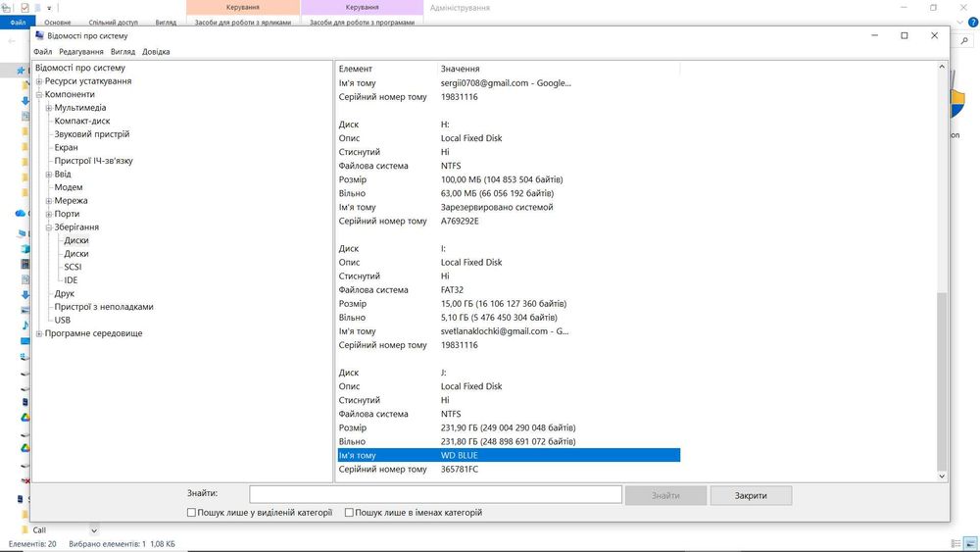
Task: Select the SCSI tree item
Action: tap(73, 267)
